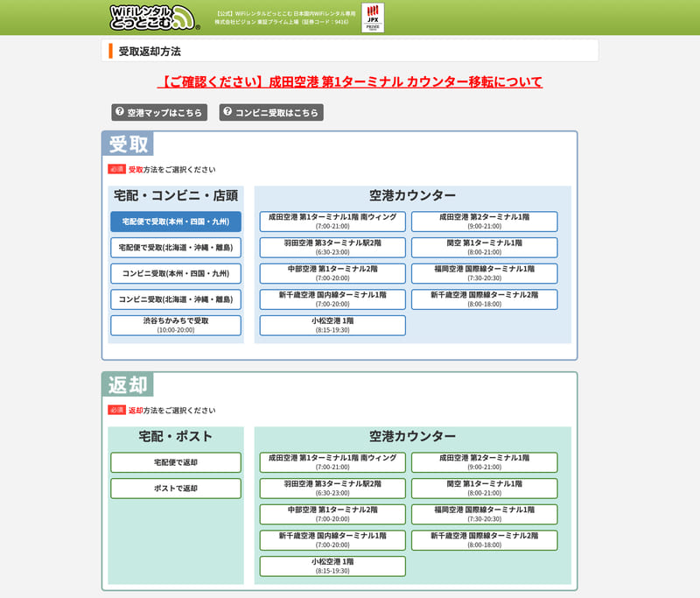Choose 宅配便で返却 return method
Image resolution: width=700 pixels, height=598 pixels.
pyautogui.click(x=176, y=462)
